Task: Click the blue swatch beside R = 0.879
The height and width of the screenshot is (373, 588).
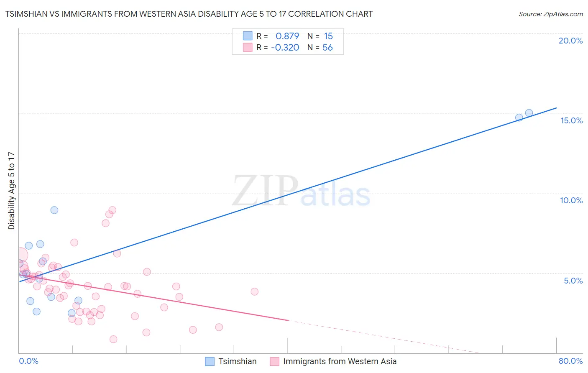Action: [x=248, y=36]
